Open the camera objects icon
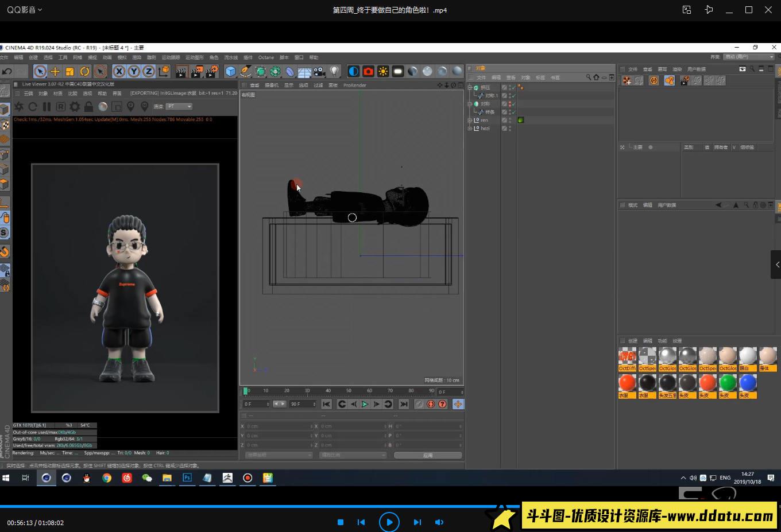This screenshot has width=781, height=532. (320, 71)
